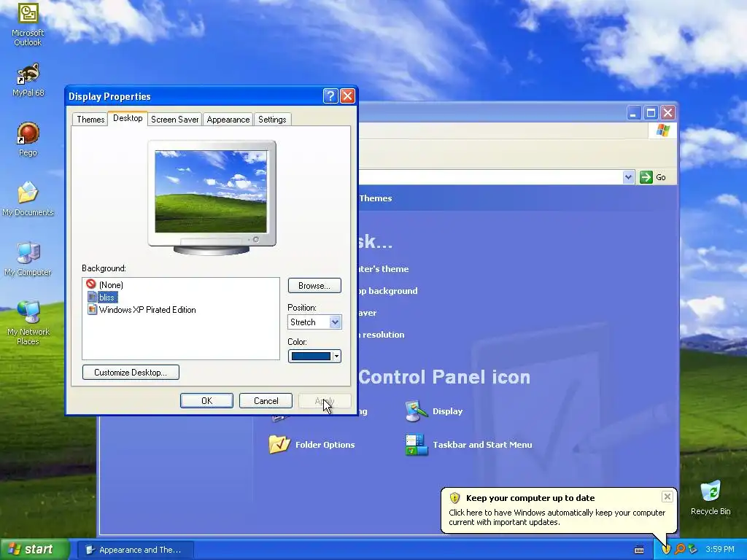Switch to the Themes tab
The width and height of the screenshot is (747, 560).
coord(90,120)
